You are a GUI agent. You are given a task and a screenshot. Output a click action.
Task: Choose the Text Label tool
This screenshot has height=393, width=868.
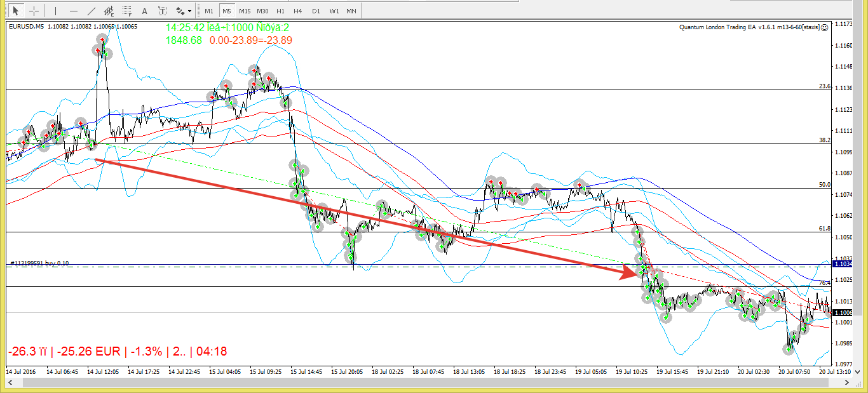[x=163, y=10]
